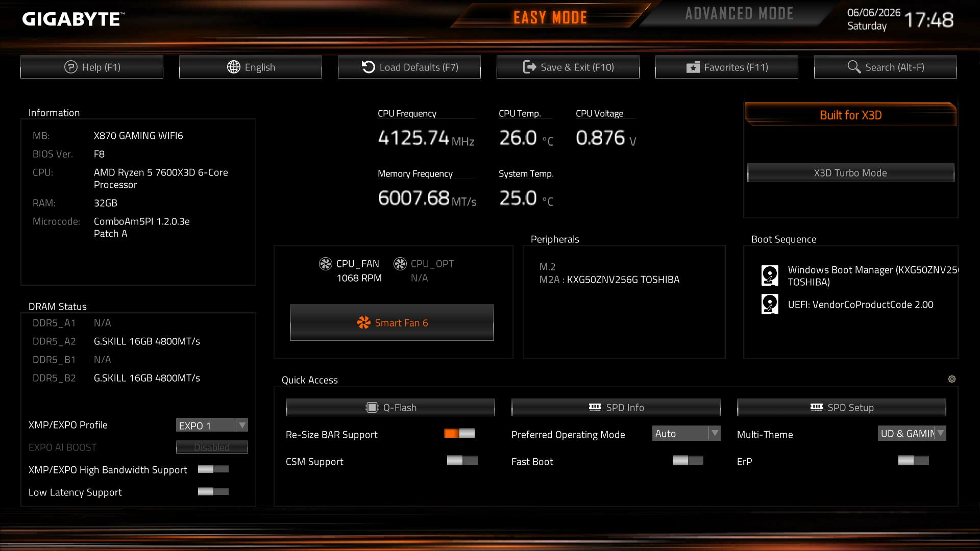Open the English language selector
The image size is (980, 551).
251,67
